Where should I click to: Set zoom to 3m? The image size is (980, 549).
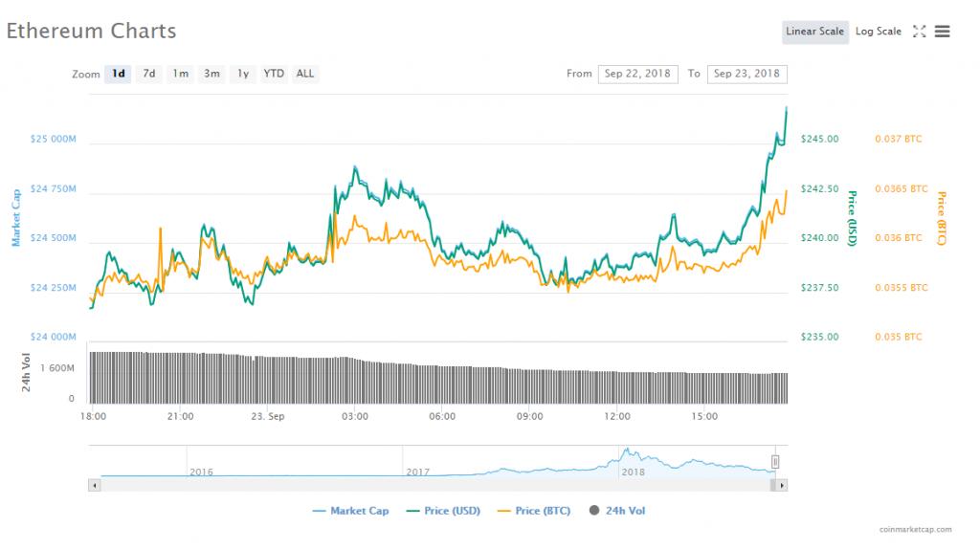[x=212, y=74]
